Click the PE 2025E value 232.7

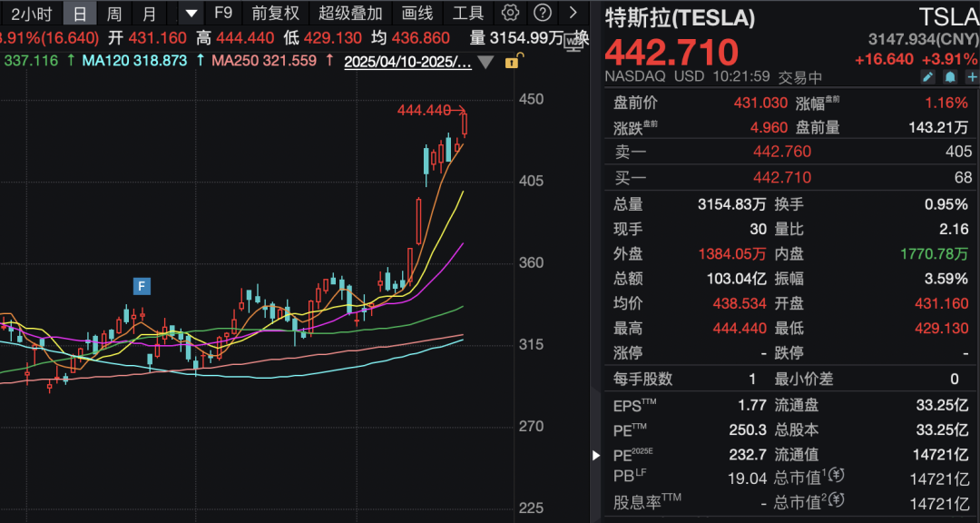(x=748, y=454)
